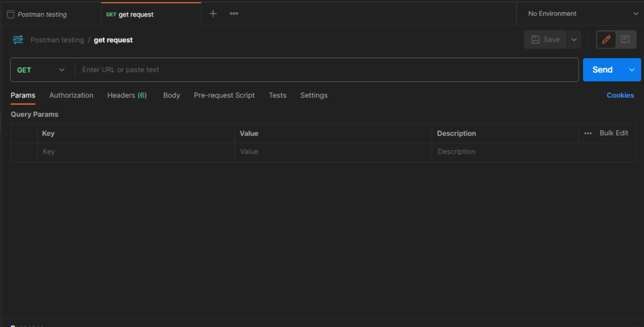The image size is (644, 327).
Task: Click the Query Params heading
Action: (x=35, y=115)
